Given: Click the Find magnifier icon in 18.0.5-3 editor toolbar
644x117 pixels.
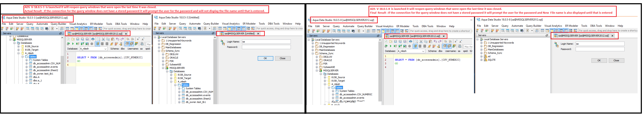Looking at the screenshot, I should (128, 39).
